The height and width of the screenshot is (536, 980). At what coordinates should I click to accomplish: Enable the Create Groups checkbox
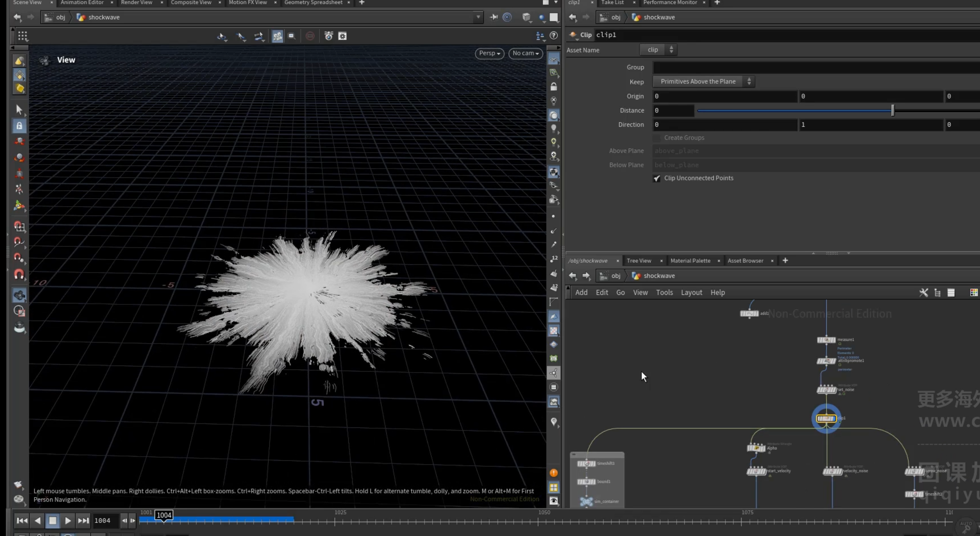click(657, 138)
